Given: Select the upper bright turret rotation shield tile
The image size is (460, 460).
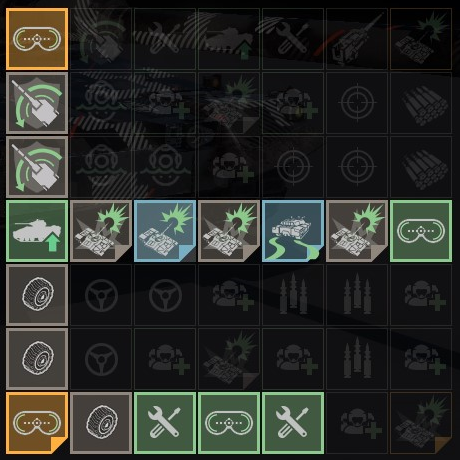Looking at the screenshot, I should pos(37,103).
